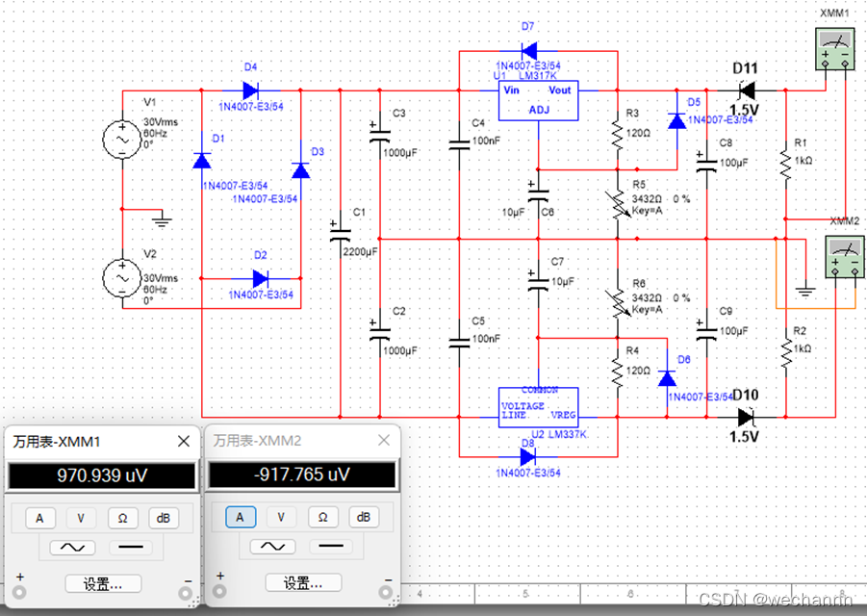Select Zener diode D11 symbol
Screen dimensions: 867x616
click(747, 90)
